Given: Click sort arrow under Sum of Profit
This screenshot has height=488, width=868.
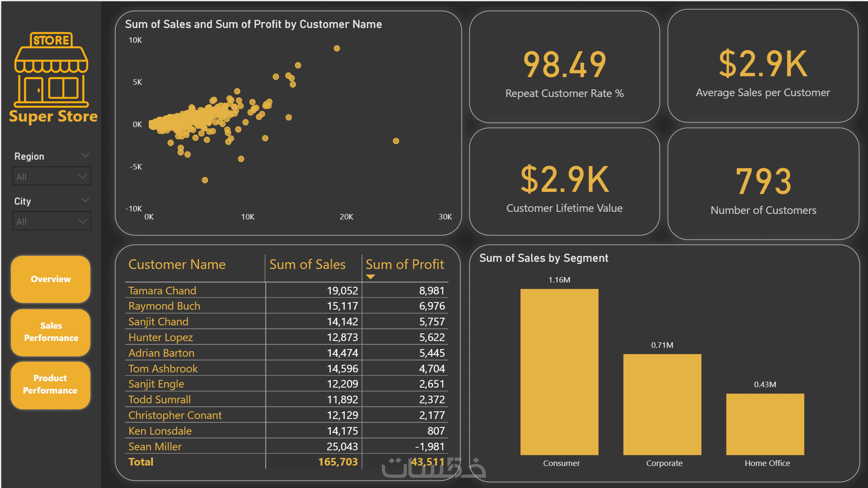Looking at the screenshot, I should click(370, 277).
